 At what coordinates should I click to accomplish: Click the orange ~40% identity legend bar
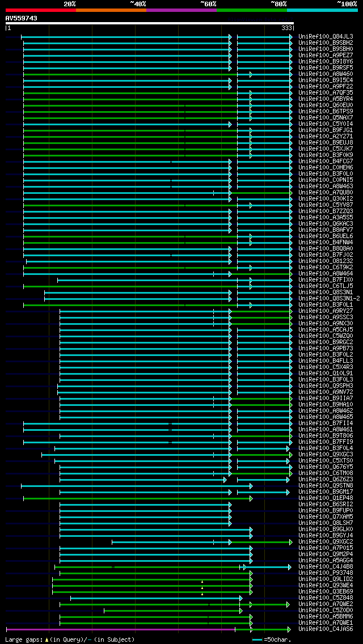pos(111,10)
